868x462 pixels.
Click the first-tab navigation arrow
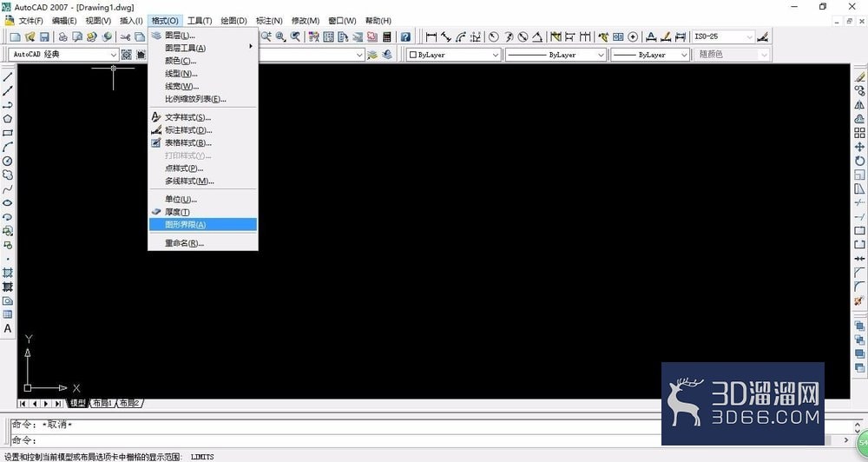pos(23,404)
